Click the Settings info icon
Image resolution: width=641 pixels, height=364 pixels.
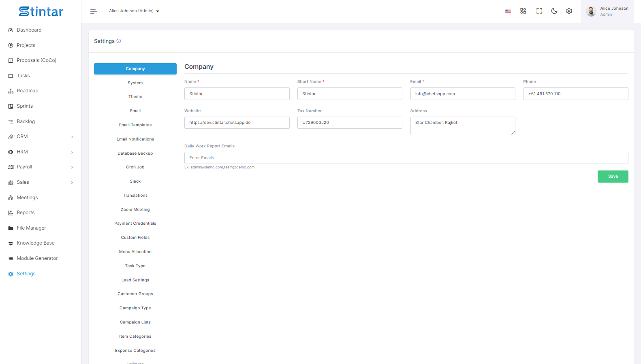coord(119,41)
